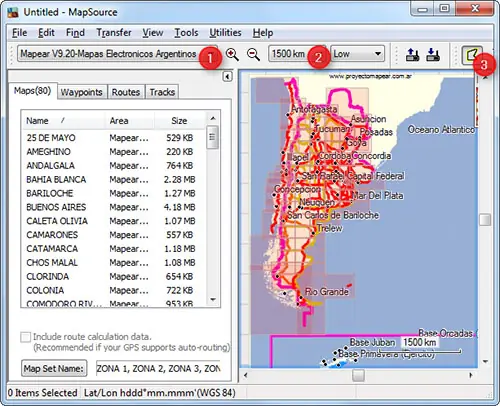Switch to the Waypoints tab
This screenshot has height=406, width=500.
[x=82, y=92]
